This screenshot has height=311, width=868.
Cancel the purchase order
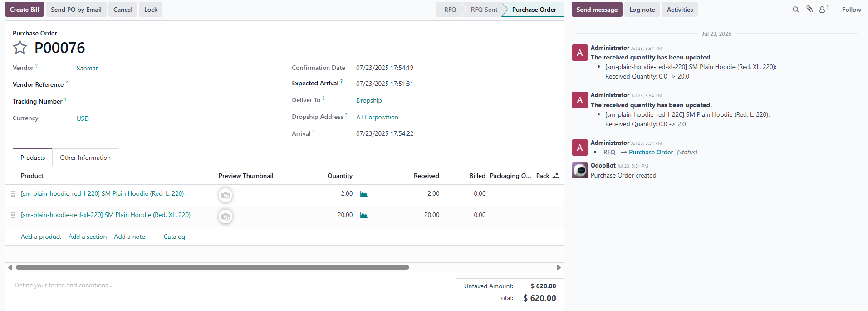tap(123, 10)
